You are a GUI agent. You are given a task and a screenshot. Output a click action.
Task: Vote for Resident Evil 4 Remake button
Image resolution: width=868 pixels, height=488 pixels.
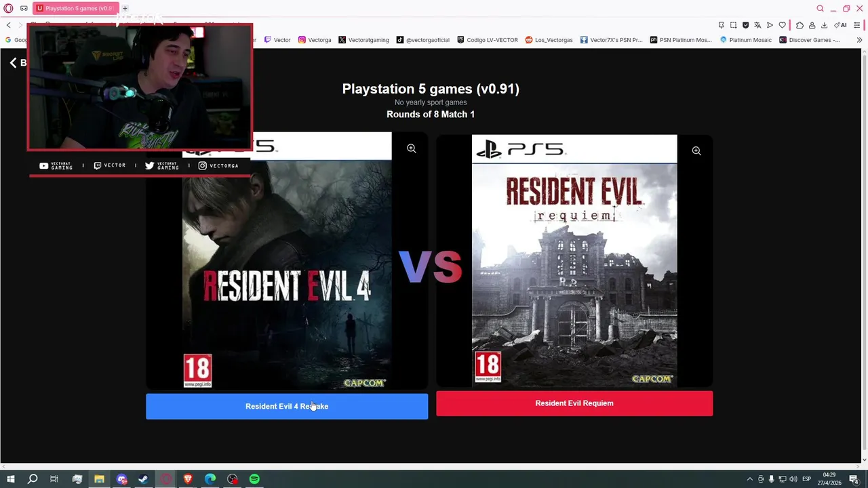point(287,406)
